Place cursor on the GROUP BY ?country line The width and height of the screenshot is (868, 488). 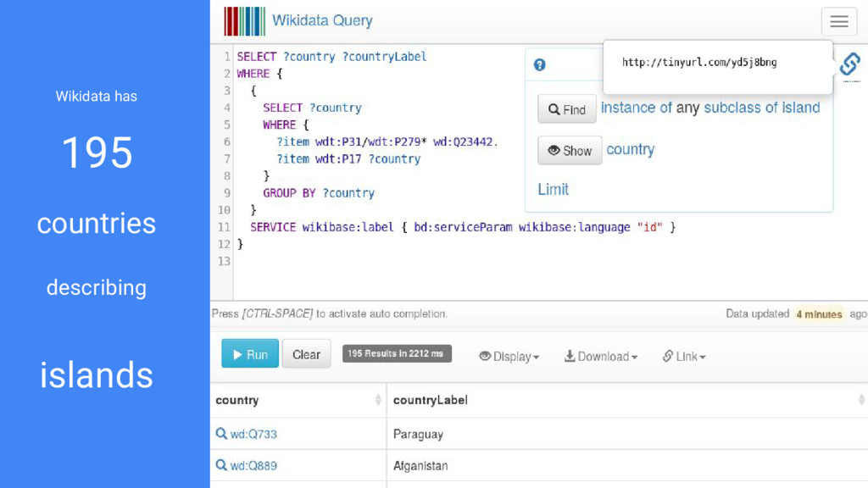[x=319, y=193]
